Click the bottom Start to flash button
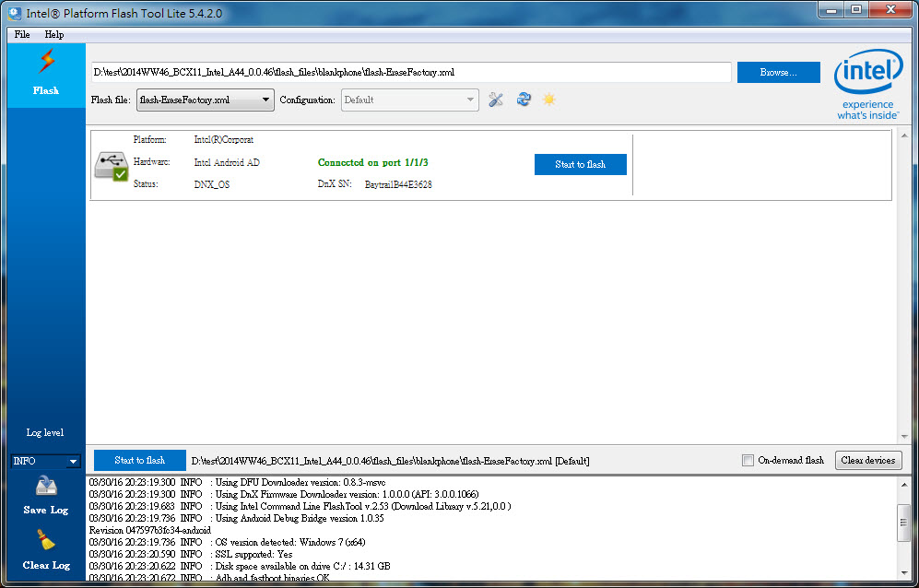 tap(140, 461)
